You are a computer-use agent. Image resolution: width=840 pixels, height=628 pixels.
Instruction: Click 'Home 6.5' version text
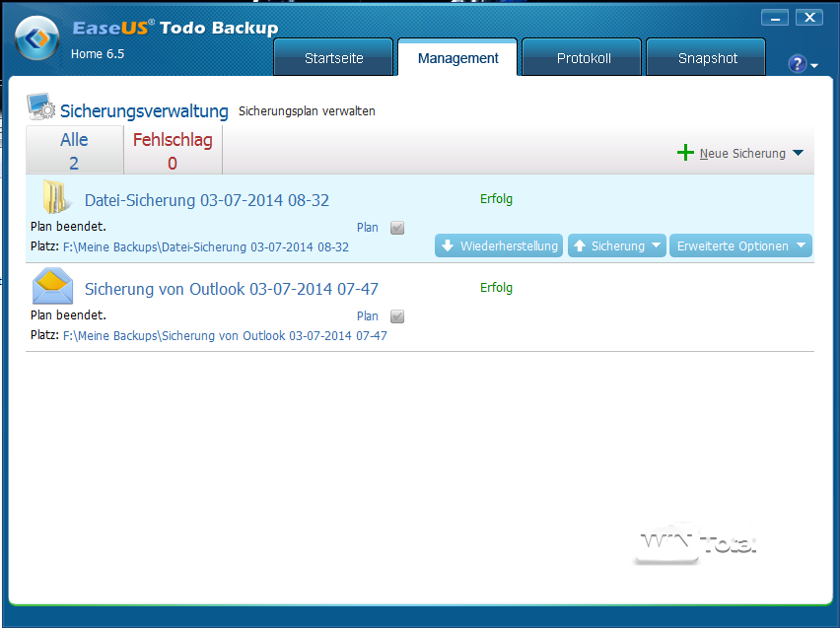tap(98, 54)
